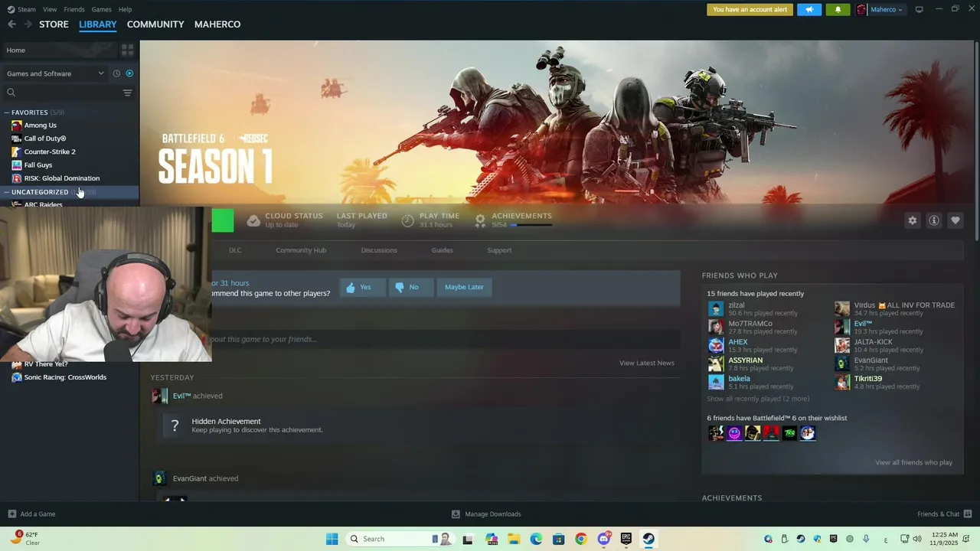Open the Discussions tab
This screenshot has width=980, height=551.
click(379, 250)
